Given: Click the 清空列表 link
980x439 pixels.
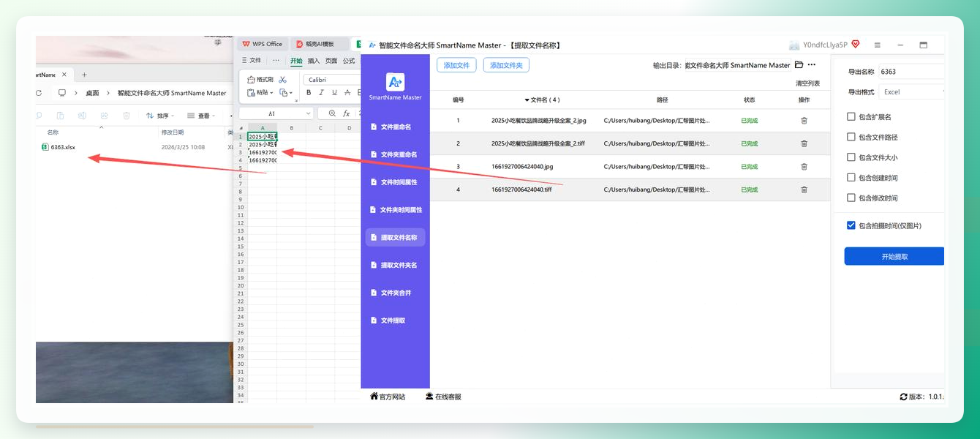Looking at the screenshot, I should click(x=807, y=83).
